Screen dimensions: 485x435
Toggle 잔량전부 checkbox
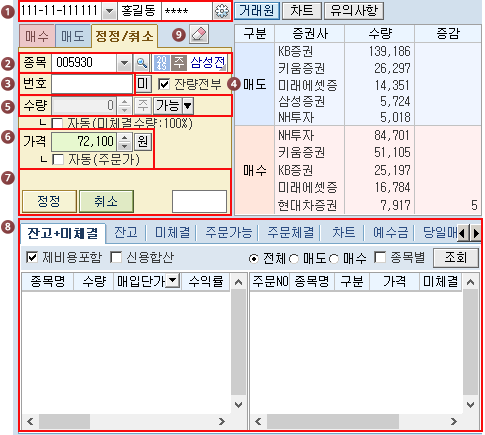164,84
